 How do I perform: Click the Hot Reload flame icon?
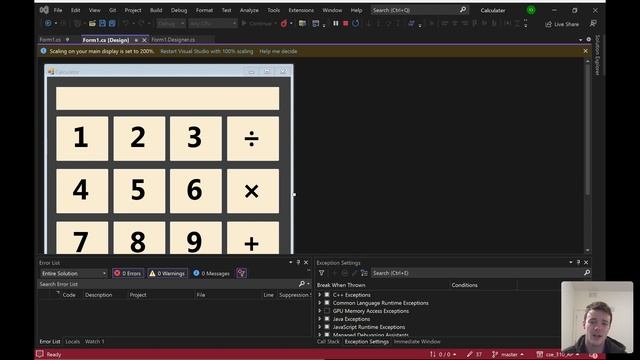(x=284, y=24)
